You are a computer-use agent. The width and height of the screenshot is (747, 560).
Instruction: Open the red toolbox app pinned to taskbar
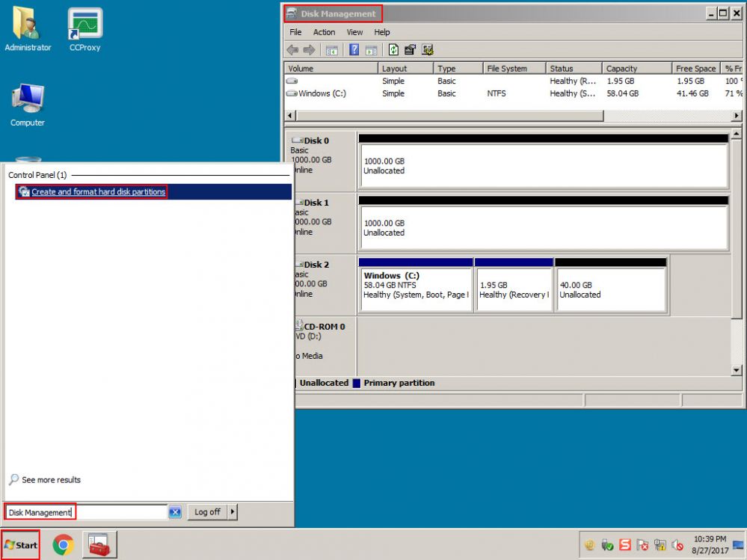tap(99, 544)
